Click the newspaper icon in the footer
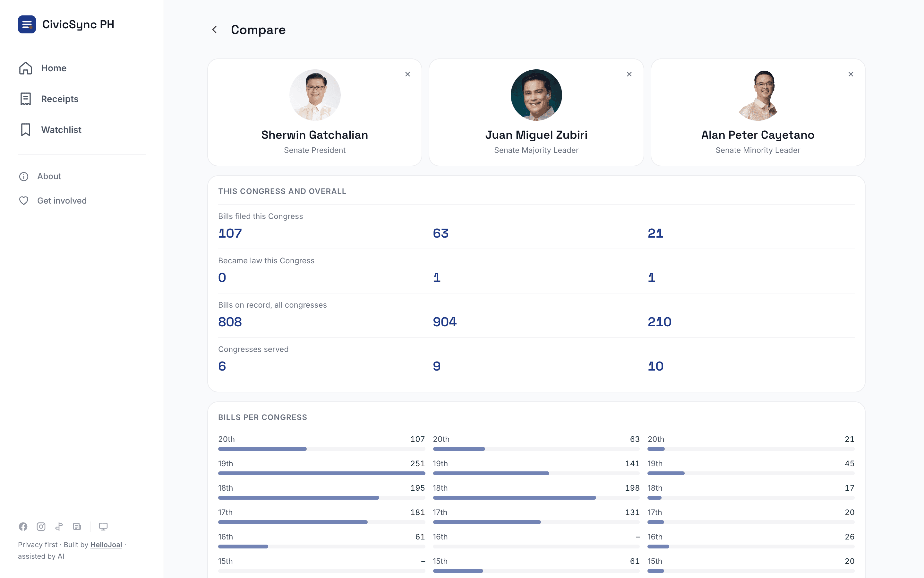Viewport: 924px width, 578px height. point(77,526)
